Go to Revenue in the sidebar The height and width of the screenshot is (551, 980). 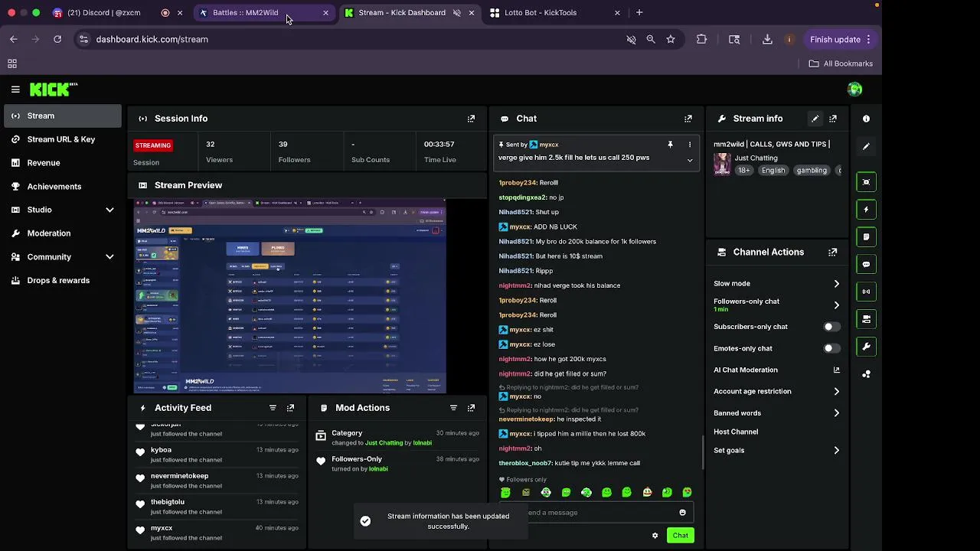64,163
